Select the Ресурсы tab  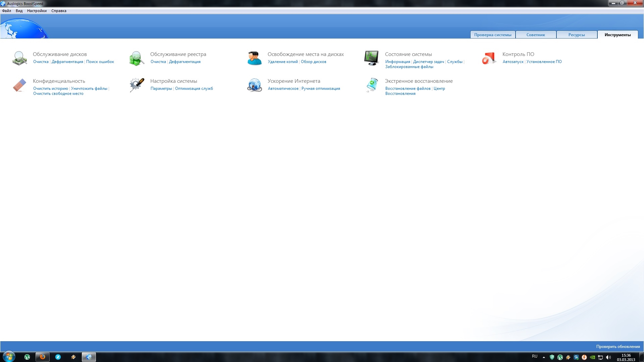[576, 35]
